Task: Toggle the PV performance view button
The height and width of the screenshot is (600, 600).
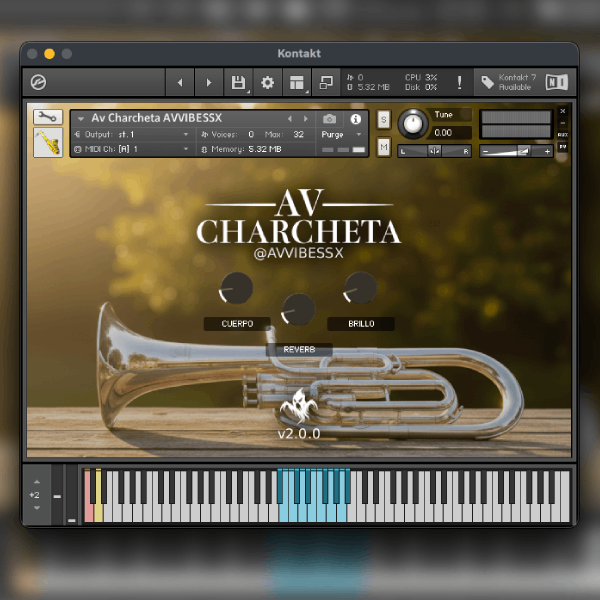Action: click(x=562, y=146)
